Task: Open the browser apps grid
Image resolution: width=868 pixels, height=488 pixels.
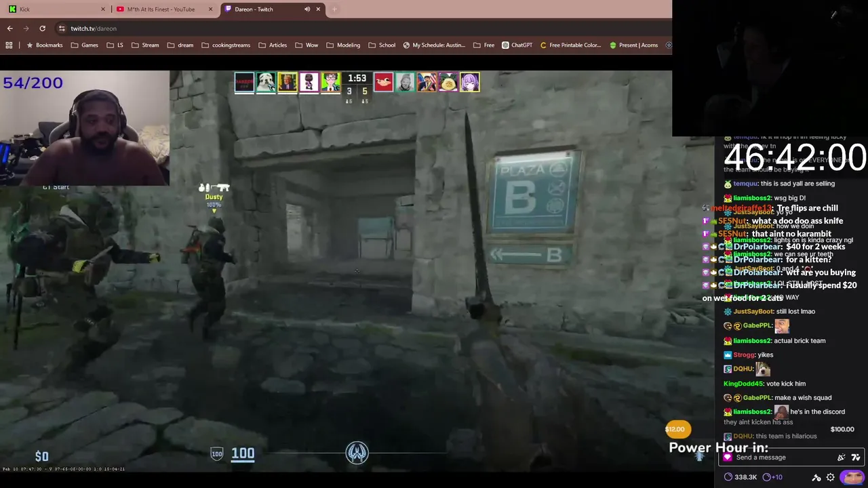Action: [9, 45]
